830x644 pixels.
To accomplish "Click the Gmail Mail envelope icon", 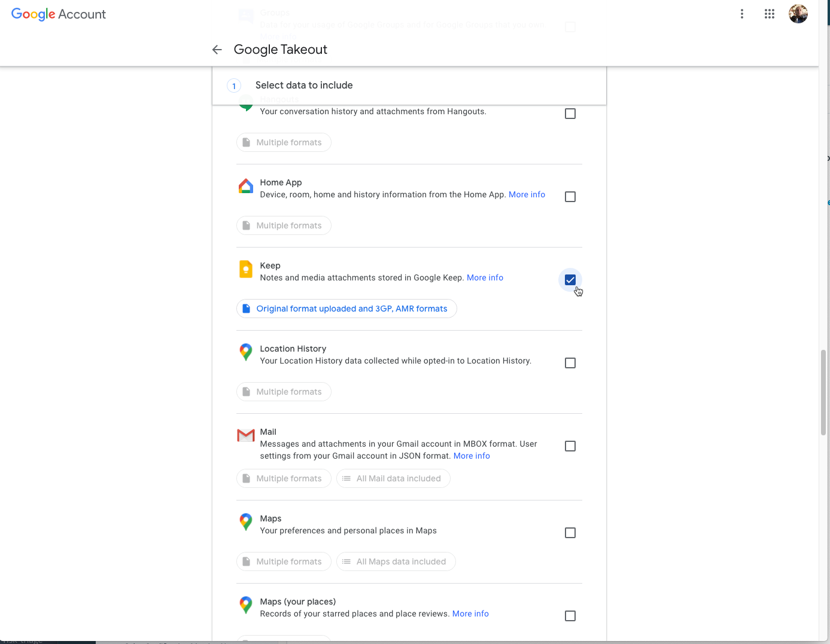I will pyautogui.click(x=246, y=435).
